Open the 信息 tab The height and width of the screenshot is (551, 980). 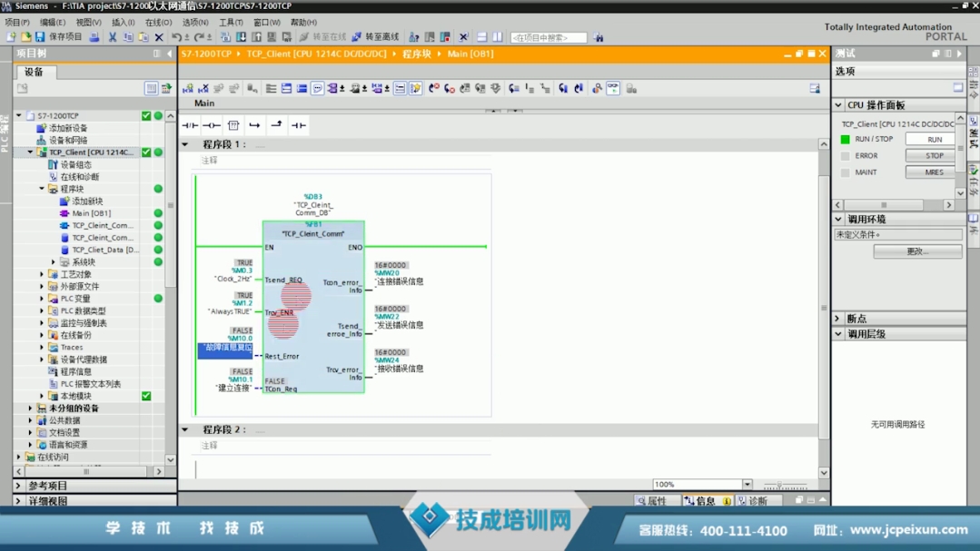pyautogui.click(x=707, y=501)
